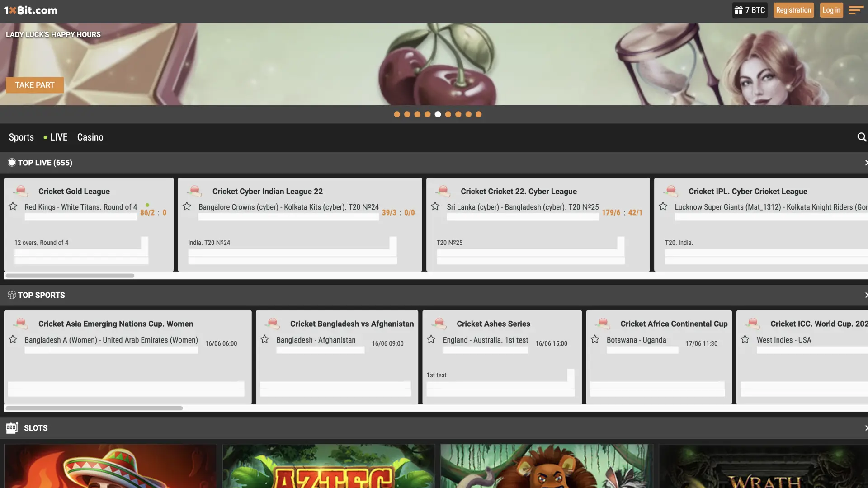
Task: Favorite the Red Kings - White Titans match
Action: pyautogui.click(x=13, y=206)
